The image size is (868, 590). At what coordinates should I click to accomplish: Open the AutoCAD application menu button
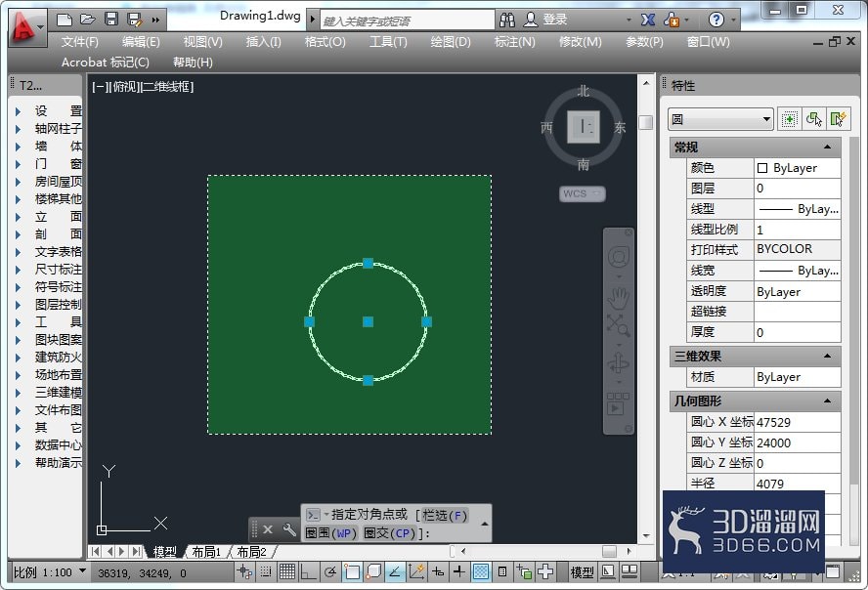pos(25,27)
